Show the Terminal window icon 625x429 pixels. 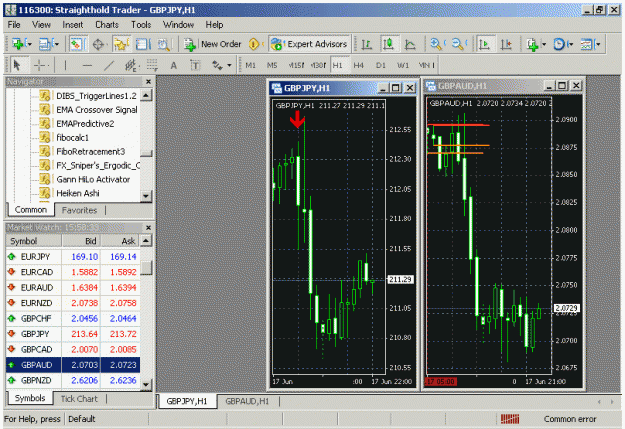(142, 44)
